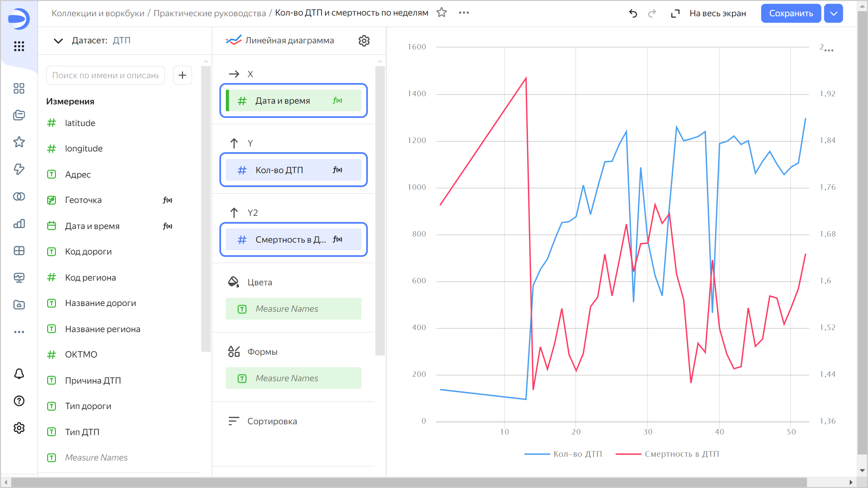Screen dimensions: 868x488
Task: Open the apps grid icon in sidebar
Action: pos(19,46)
